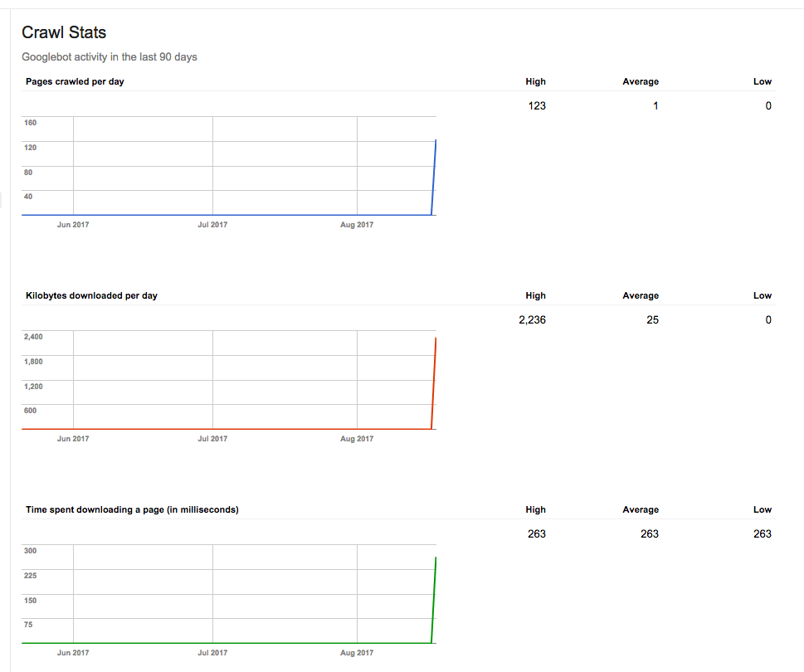Click the Low header in pages crawled row

point(763,81)
